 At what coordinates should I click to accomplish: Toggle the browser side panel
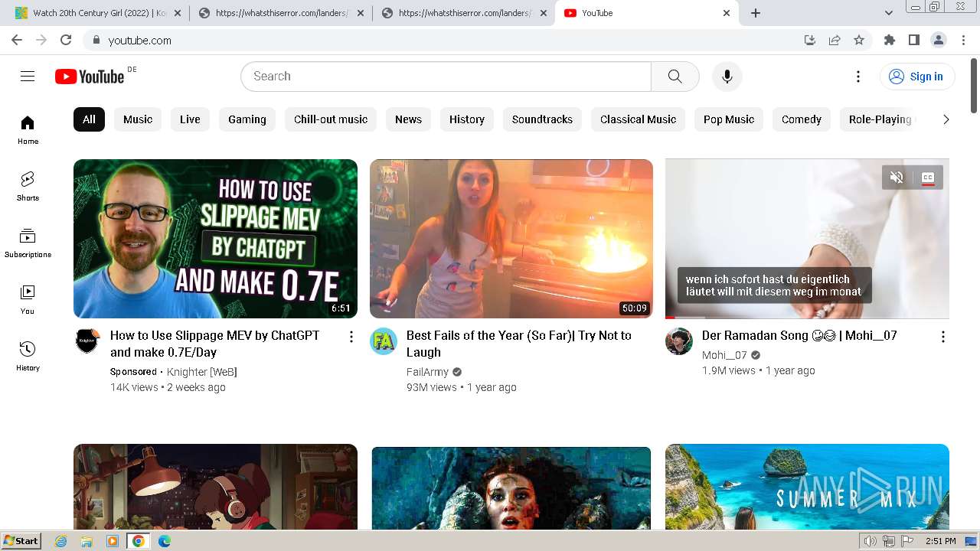tap(913, 40)
